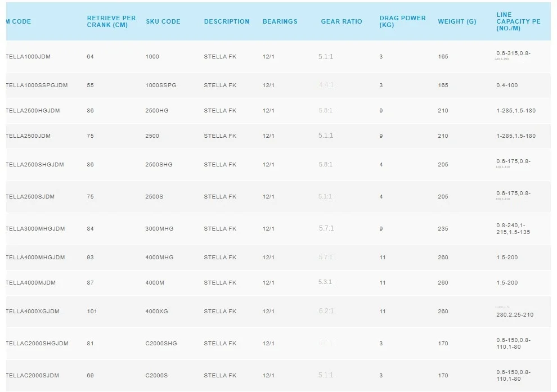This screenshot has width=557, height=392.
Task: Click the weight value 235
Action: (443, 229)
